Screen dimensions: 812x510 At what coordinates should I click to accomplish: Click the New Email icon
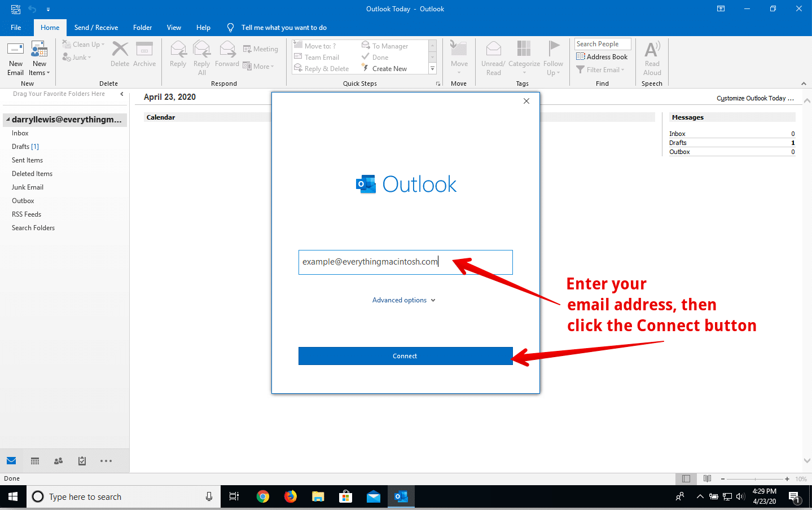pyautogui.click(x=15, y=49)
